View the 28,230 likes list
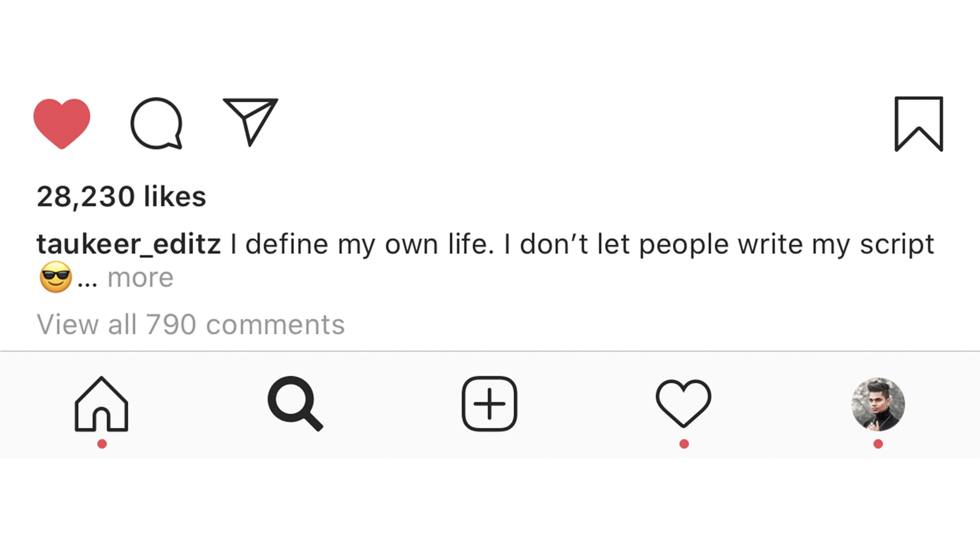980x554 pixels. pyautogui.click(x=121, y=197)
